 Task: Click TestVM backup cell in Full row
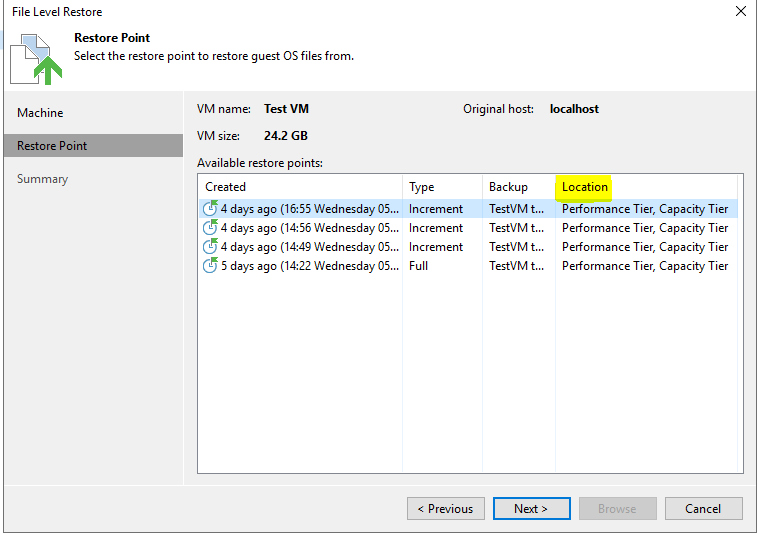pyautogui.click(x=516, y=266)
